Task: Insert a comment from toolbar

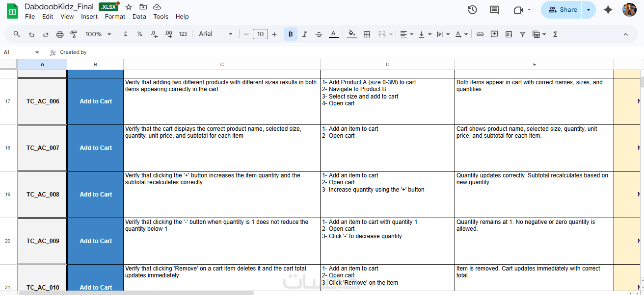Action: click(494, 34)
